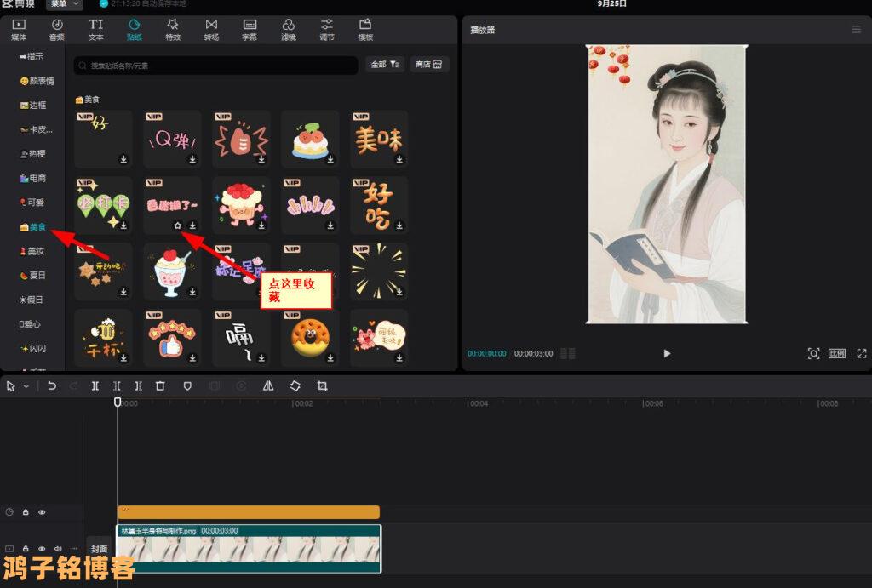This screenshot has height=588, width=872.
Task: Expand the selection tool mode arrow
Action: click(26, 386)
